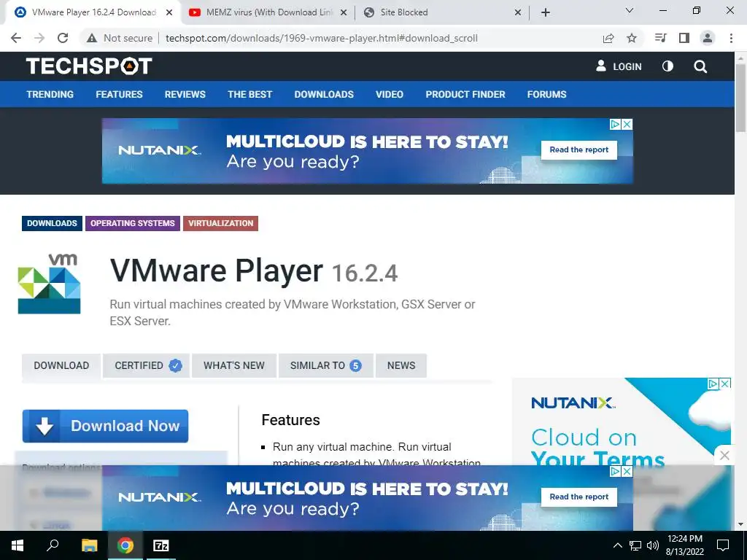Toggle dark mode contrast icon
The width and height of the screenshot is (747, 560).
pos(668,66)
